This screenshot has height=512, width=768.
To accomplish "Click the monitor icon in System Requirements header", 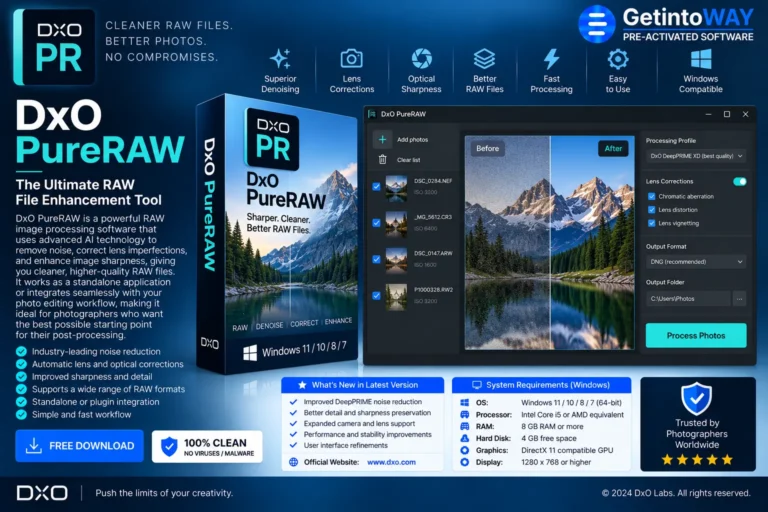I will pyautogui.click(x=477, y=385).
